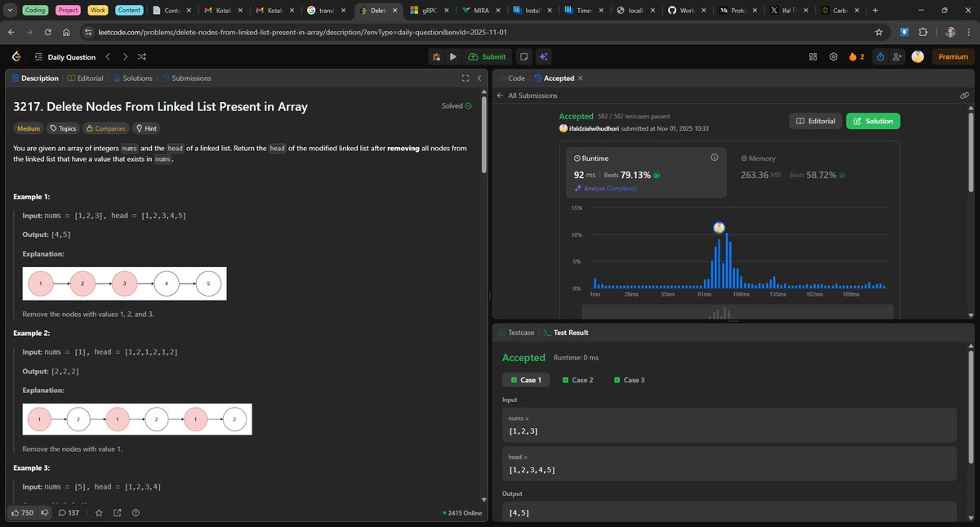The width and height of the screenshot is (980, 527).
Task: Open the Coding bookmark group in Chrome
Action: (35, 10)
